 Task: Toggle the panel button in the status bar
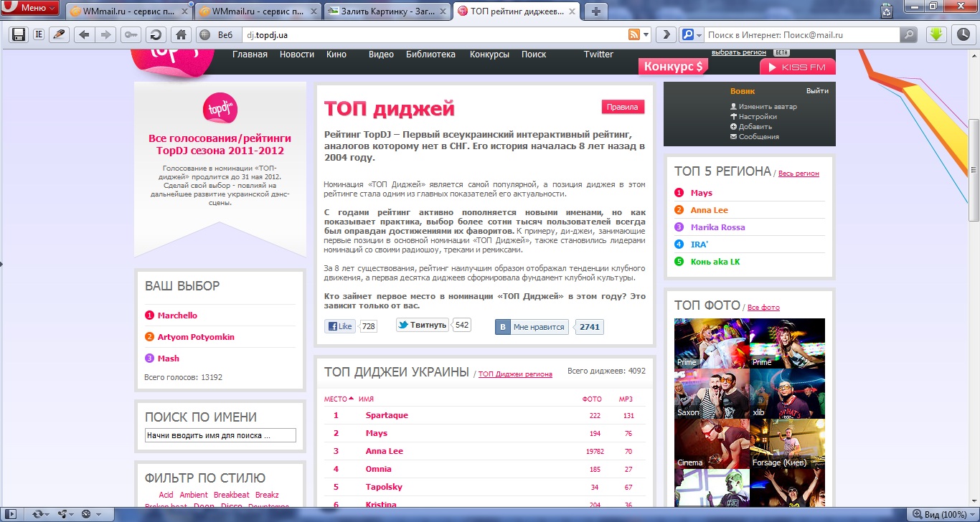(11, 514)
